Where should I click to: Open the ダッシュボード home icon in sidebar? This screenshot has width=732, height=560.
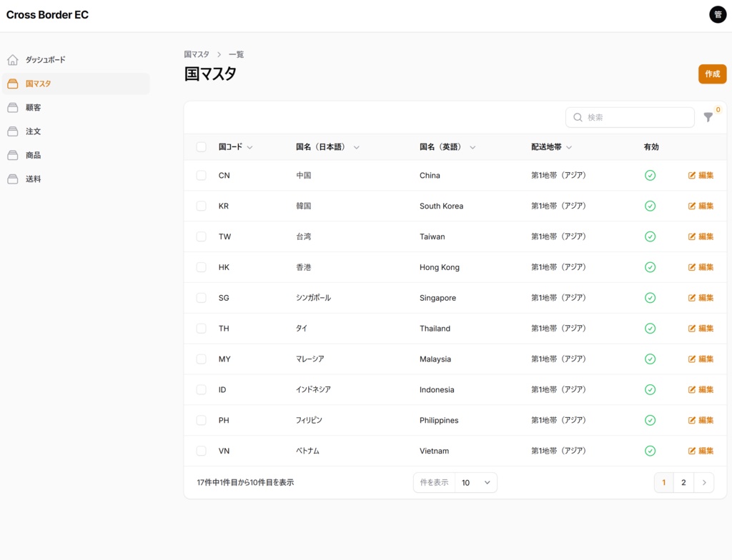pos(12,59)
